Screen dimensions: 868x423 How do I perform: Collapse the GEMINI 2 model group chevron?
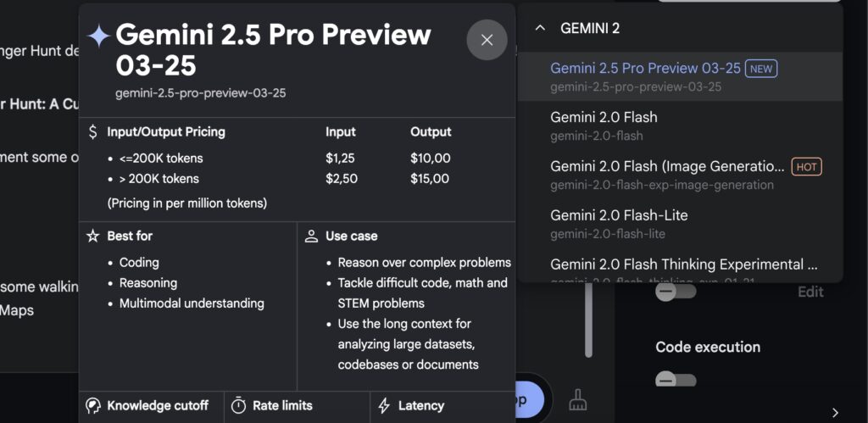click(540, 28)
